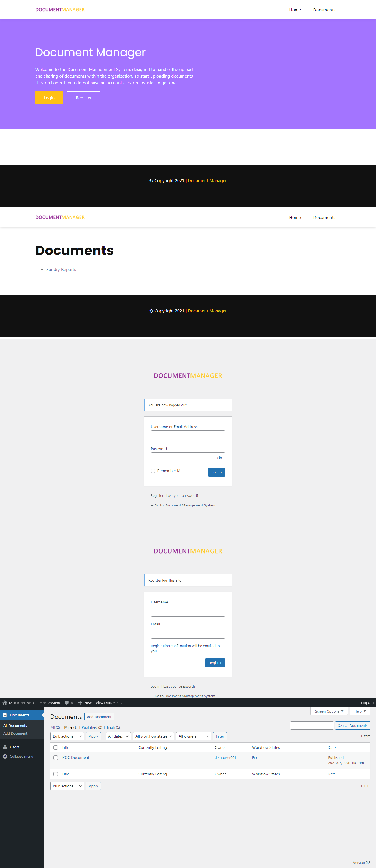Click Lost your password beside Log in link
376x868 pixels.
(x=179, y=686)
